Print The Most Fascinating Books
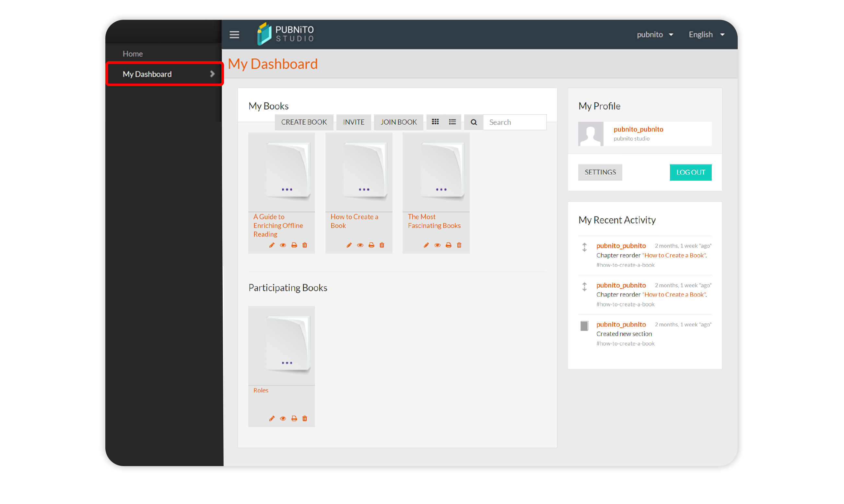Image resolution: width=844 pixels, height=504 pixels. point(448,245)
